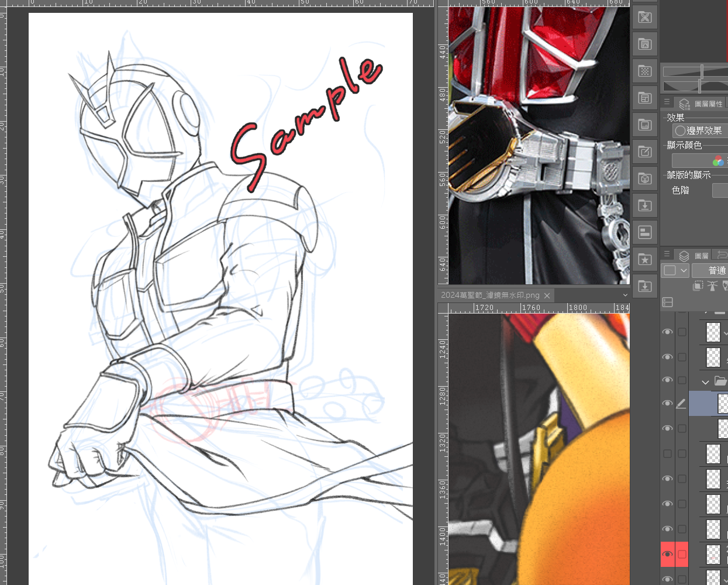
Task: Show the hidden layer using its empty eye box
Action: tap(667, 453)
